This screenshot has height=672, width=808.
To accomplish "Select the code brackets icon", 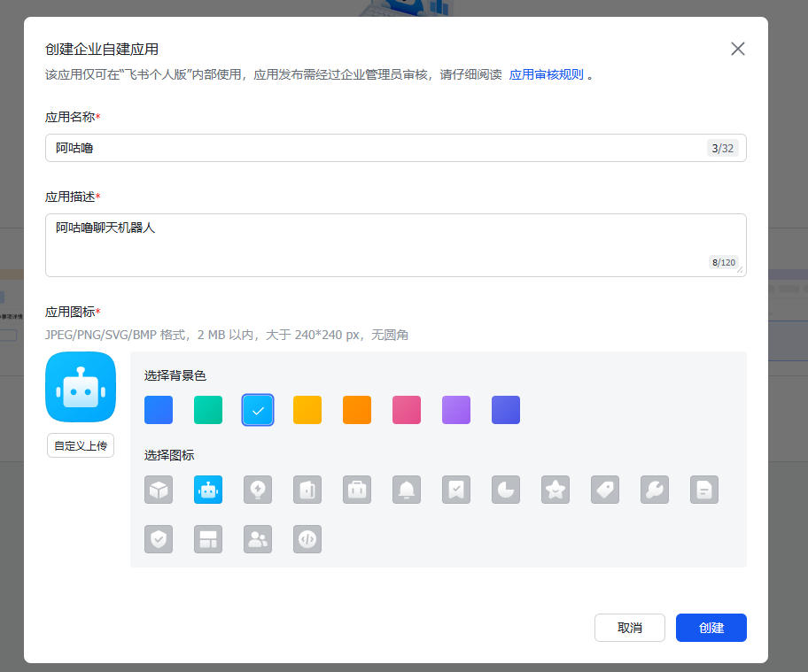I will pyautogui.click(x=307, y=539).
